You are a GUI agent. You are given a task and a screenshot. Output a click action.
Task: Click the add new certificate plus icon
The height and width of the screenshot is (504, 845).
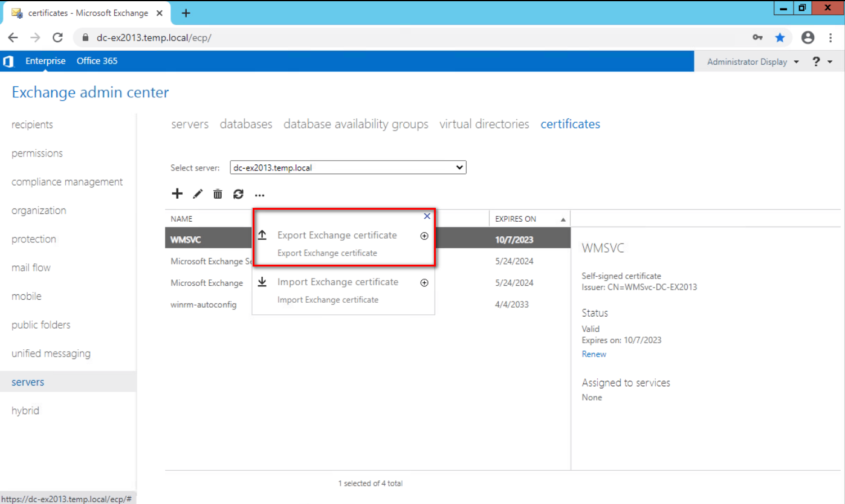(177, 194)
